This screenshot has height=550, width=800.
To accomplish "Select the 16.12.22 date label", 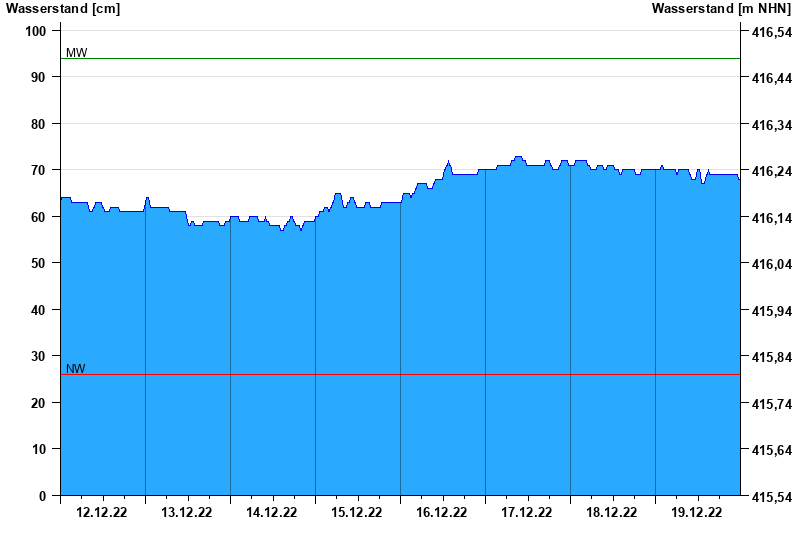I will (x=441, y=512).
